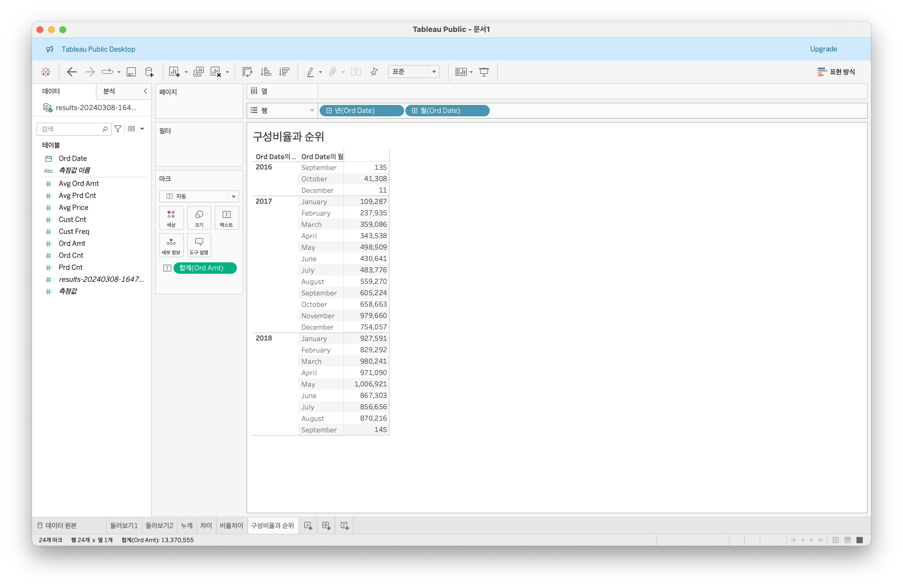
Task: Click the Upgrade link
Action: coord(823,49)
